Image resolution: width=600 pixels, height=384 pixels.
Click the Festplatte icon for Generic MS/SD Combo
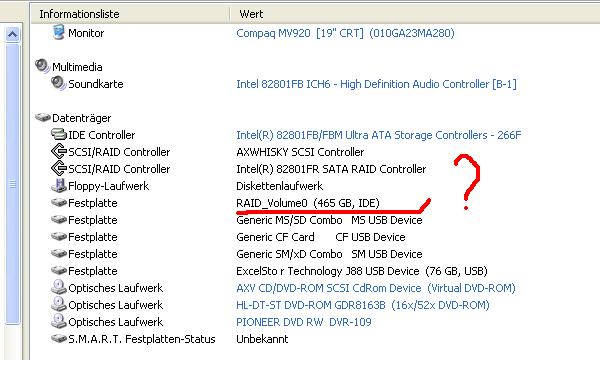tap(59, 220)
